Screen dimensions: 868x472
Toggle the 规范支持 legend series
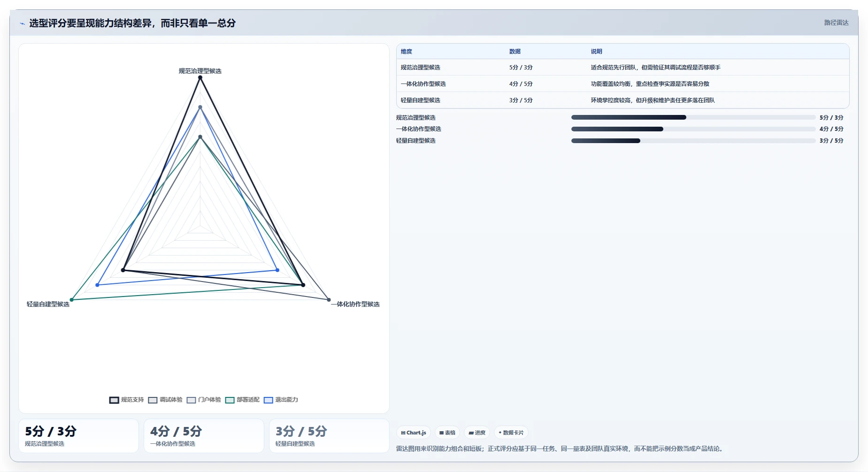127,400
